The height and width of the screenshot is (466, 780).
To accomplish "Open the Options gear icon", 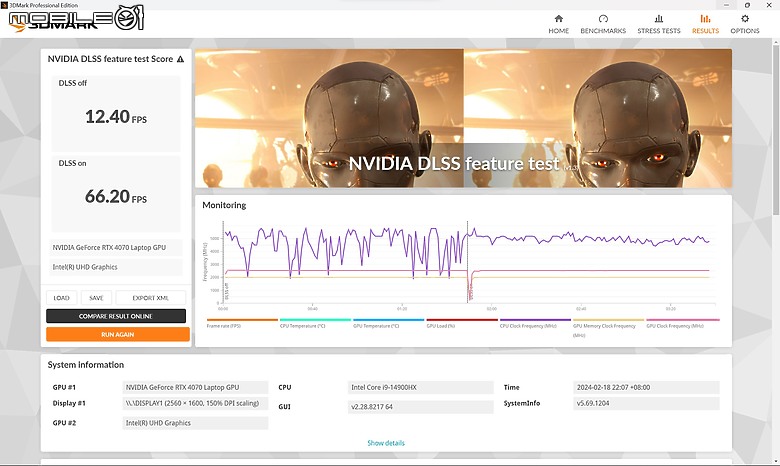I will [745, 19].
